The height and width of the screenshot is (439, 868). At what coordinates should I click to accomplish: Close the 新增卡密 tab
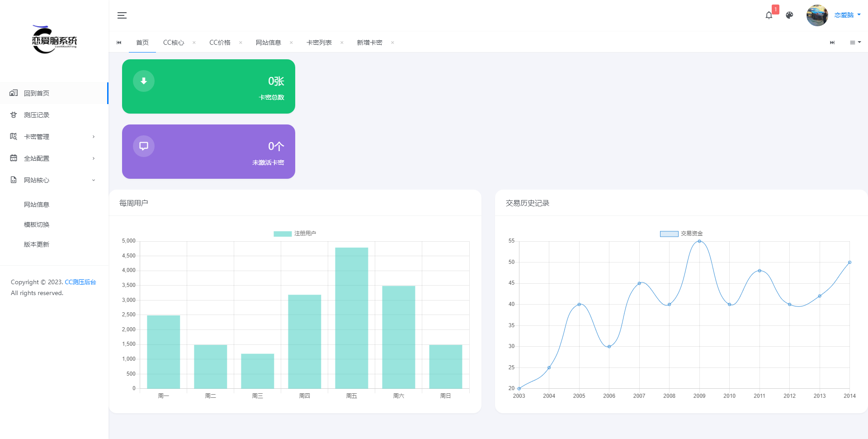point(392,43)
